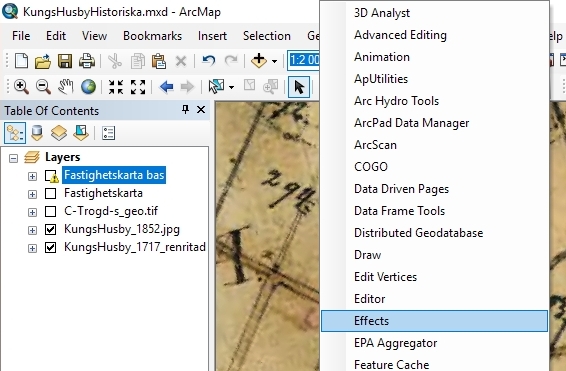Viewport: 566px width, 371px height.
Task: Choose Advanced Editing toolbar
Action: click(434, 35)
